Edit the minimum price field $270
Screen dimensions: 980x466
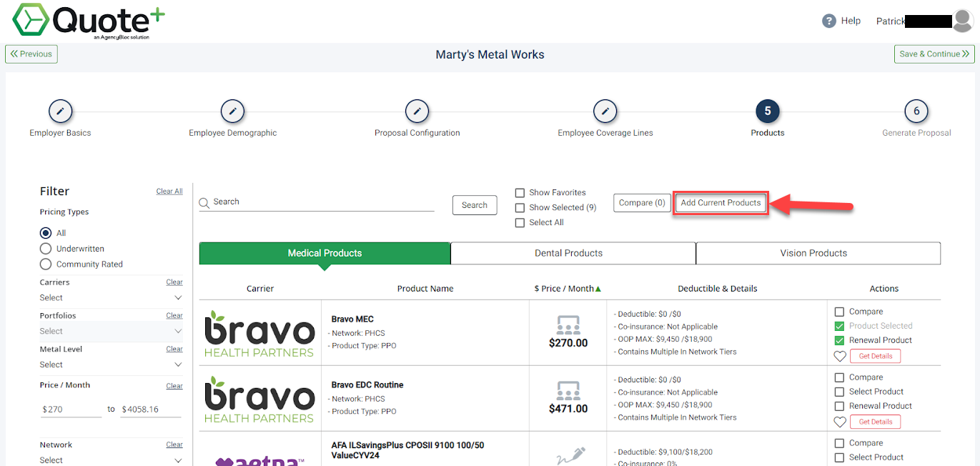71,410
